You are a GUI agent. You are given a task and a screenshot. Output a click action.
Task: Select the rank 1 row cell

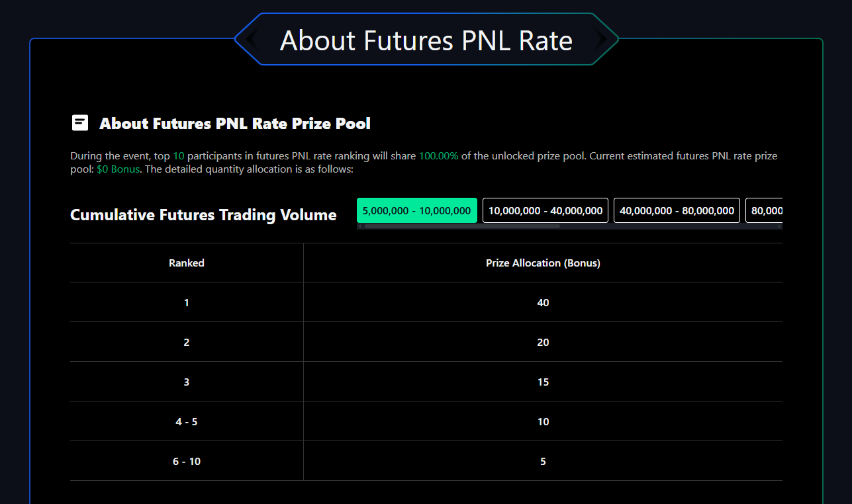pyautogui.click(x=187, y=302)
